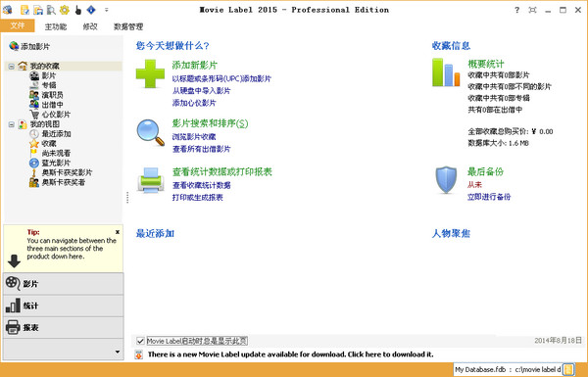Switch to the 数据管理 ribbon tab
Screen dimensions: 588x377
(128, 26)
